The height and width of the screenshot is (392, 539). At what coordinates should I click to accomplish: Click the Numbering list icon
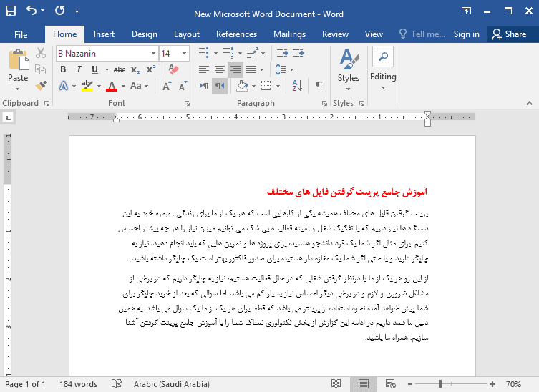(x=228, y=53)
